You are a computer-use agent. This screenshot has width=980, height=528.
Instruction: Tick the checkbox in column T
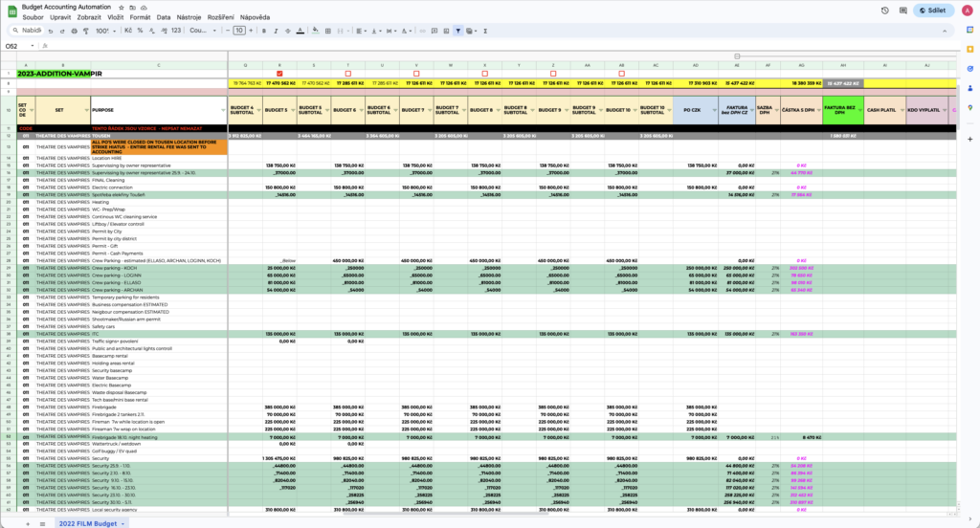click(347, 73)
